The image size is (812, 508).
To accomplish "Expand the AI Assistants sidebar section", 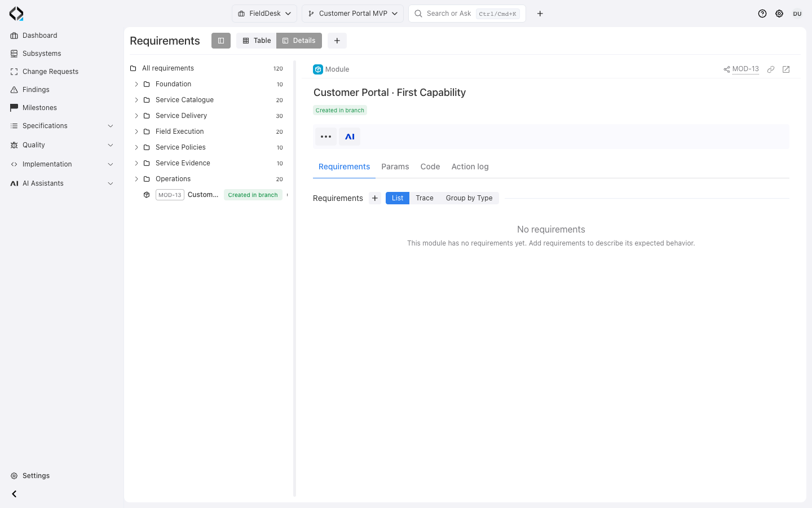I will pos(62,183).
